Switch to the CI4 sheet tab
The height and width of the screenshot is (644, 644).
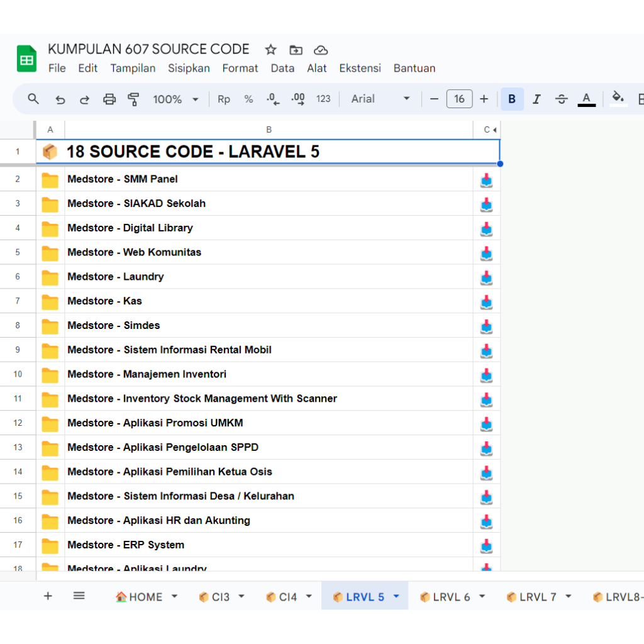(x=287, y=597)
